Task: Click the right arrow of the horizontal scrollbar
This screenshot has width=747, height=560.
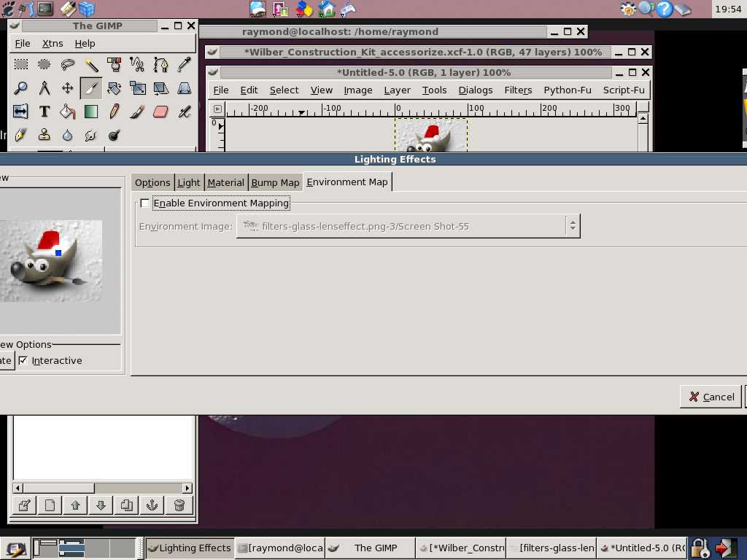Action: (x=187, y=488)
